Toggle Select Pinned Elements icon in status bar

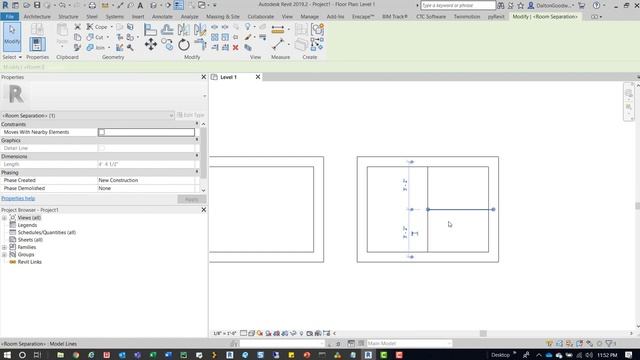pos(569,344)
